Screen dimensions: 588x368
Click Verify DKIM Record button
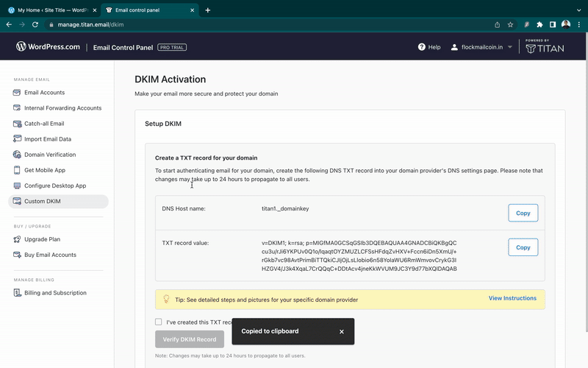190,339
